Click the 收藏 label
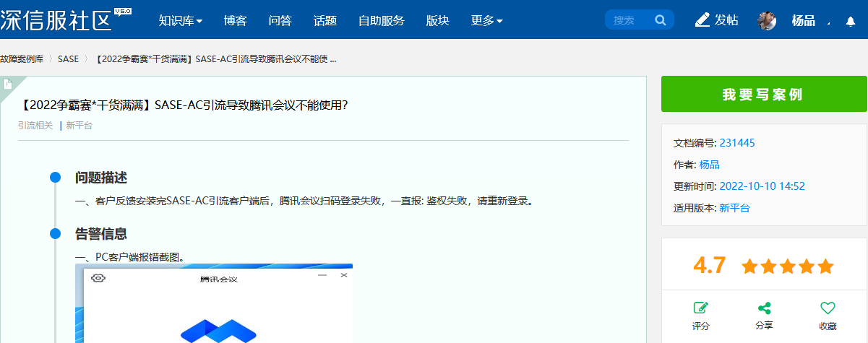Screen dimensions: 868x343 point(828,326)
